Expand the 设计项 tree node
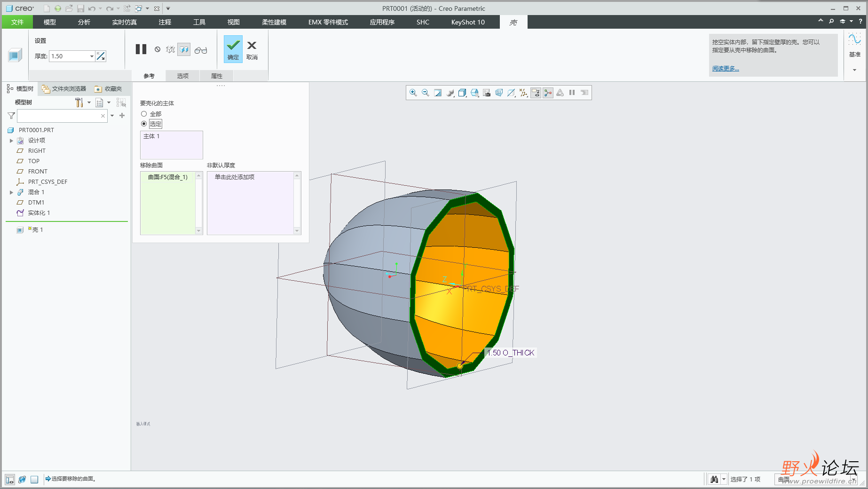868x489 pixels. coord(11,141)
